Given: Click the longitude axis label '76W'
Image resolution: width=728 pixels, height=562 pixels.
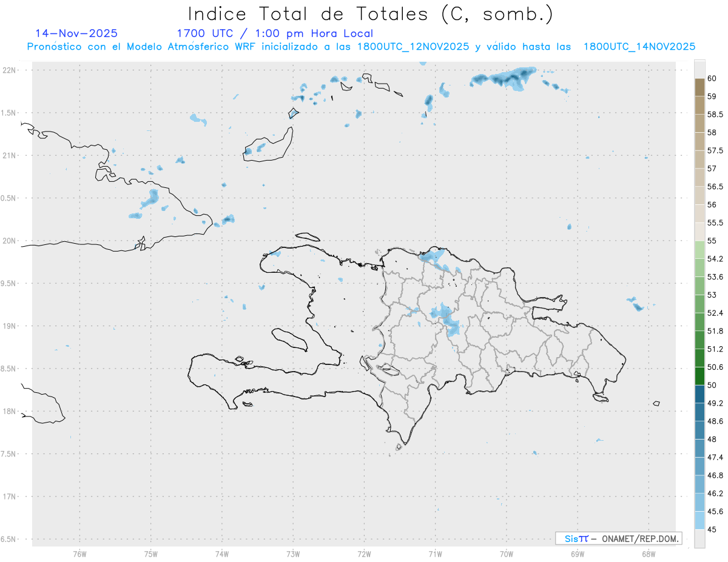Looking at the screenshot, I should coord(79,554).
